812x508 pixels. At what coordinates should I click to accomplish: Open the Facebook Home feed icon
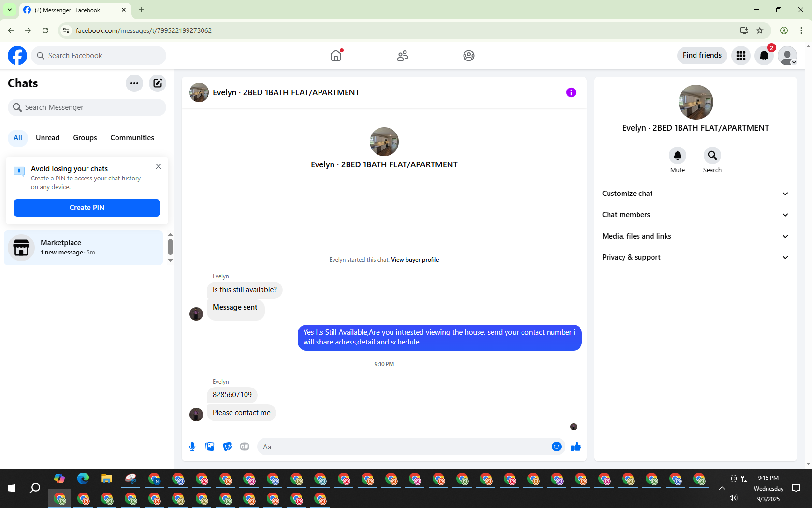point(336,56)
